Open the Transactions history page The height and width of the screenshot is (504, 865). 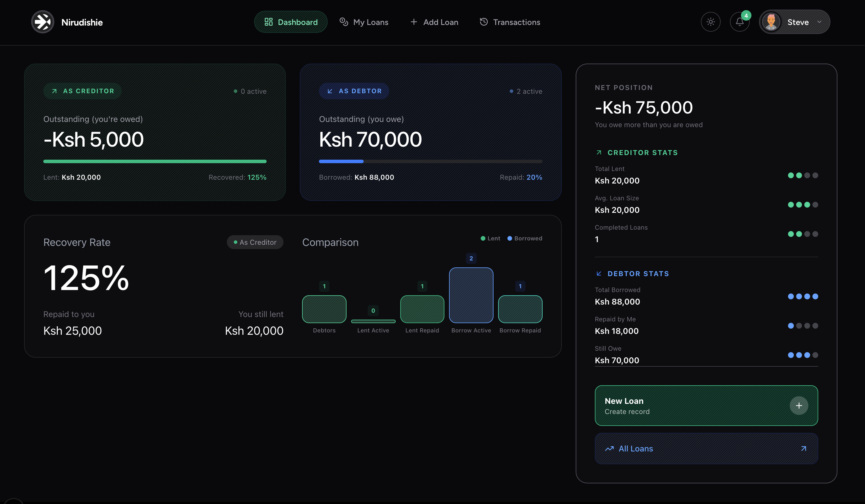510,22
